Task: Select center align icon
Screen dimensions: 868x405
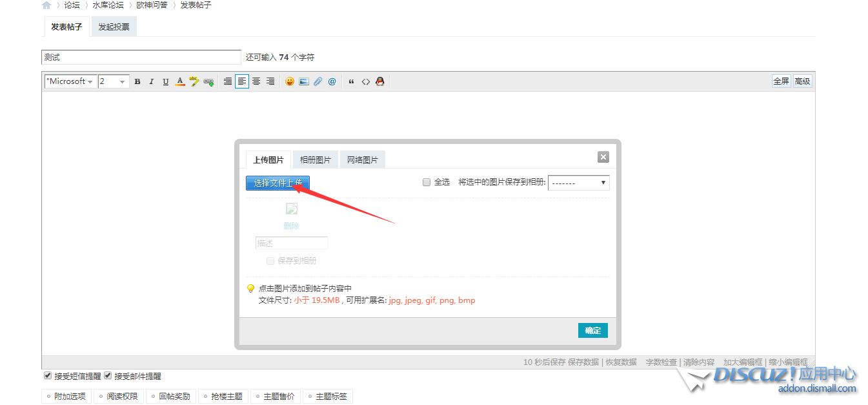Action: pyautogui.click(x=256, y=81)
